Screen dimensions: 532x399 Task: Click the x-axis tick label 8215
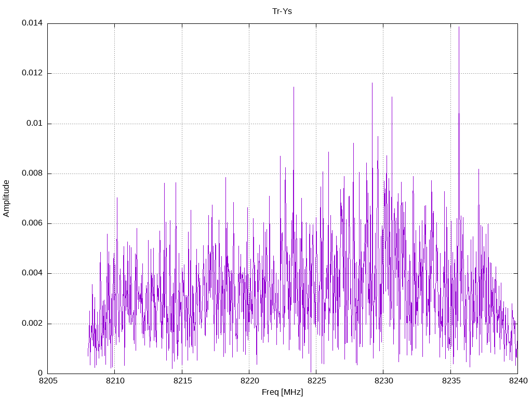click(182, 381)
